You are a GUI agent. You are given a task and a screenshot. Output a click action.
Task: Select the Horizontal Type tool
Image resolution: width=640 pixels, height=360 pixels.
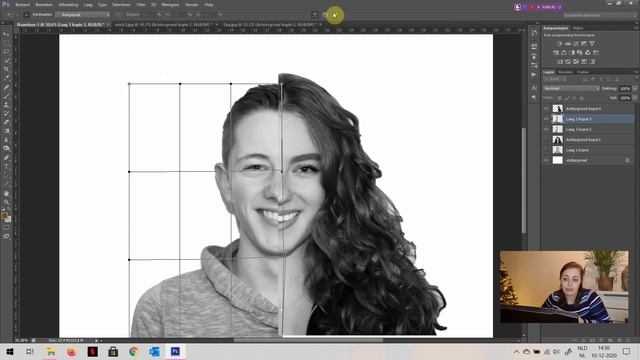tap(6, 167)
